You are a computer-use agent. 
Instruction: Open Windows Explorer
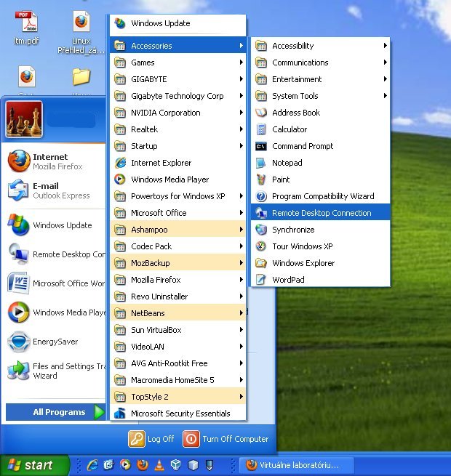click(320, 263)
